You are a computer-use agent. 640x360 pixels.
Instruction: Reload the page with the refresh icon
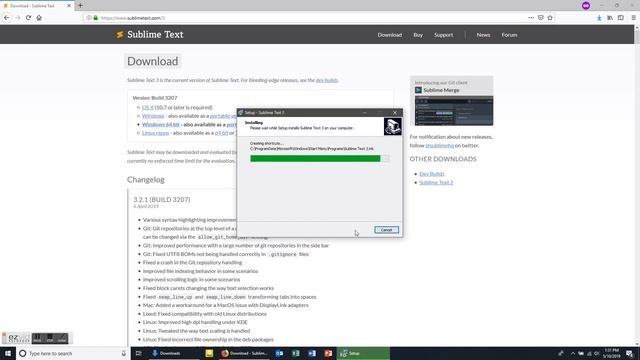[x=28, y=18]
